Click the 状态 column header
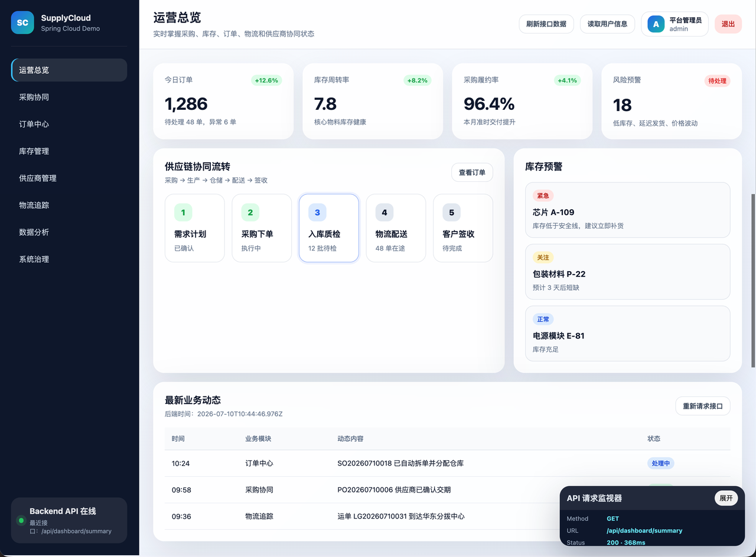Screen dimensions: 756x557 point(654,439)
